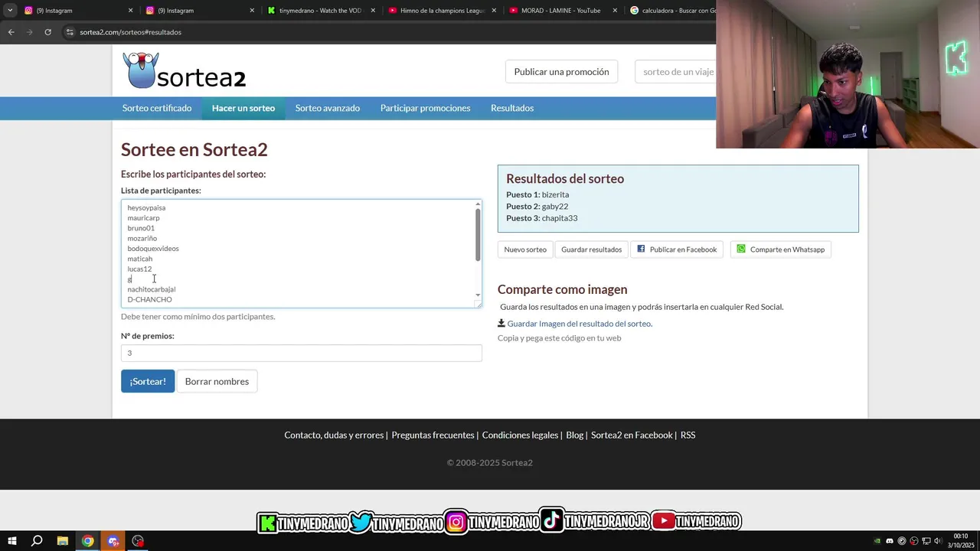
Task: Open the RSS footer link
Action: pyautogui.click(x=688, y=435)
